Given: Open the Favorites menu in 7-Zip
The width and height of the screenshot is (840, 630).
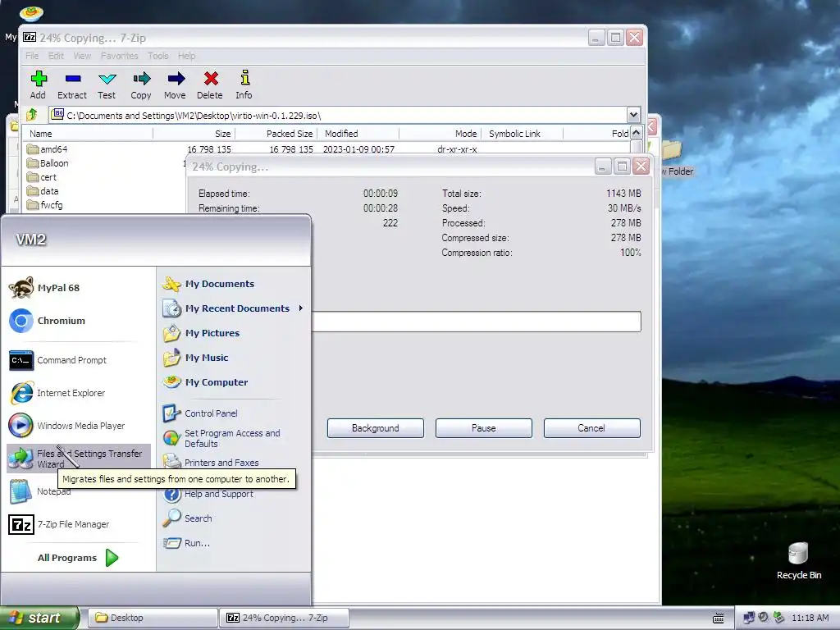Looking at the screenshot, I should [119, 56].
